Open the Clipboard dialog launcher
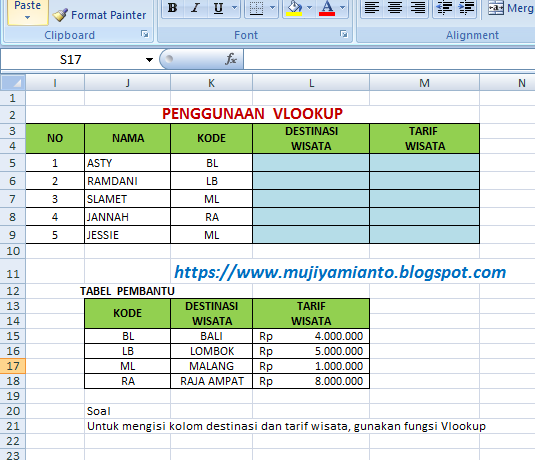535x460 pixels. tap(145, 34)
